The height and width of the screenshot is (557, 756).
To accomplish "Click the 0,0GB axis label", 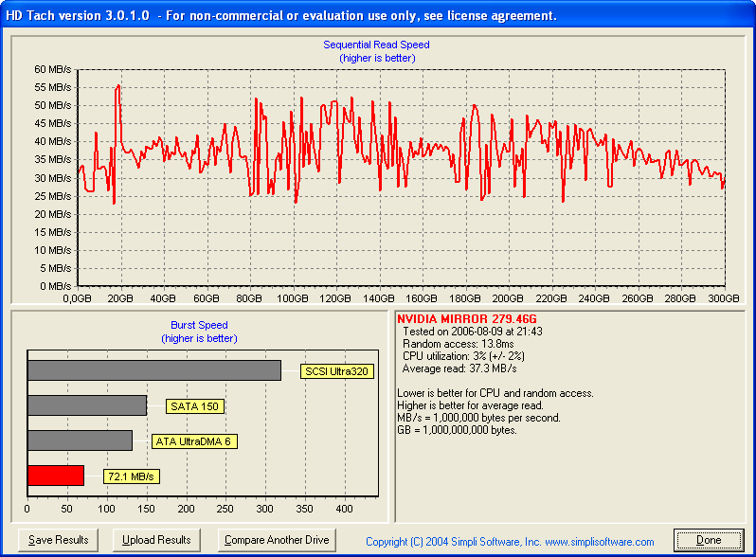I will coord(77,298).
